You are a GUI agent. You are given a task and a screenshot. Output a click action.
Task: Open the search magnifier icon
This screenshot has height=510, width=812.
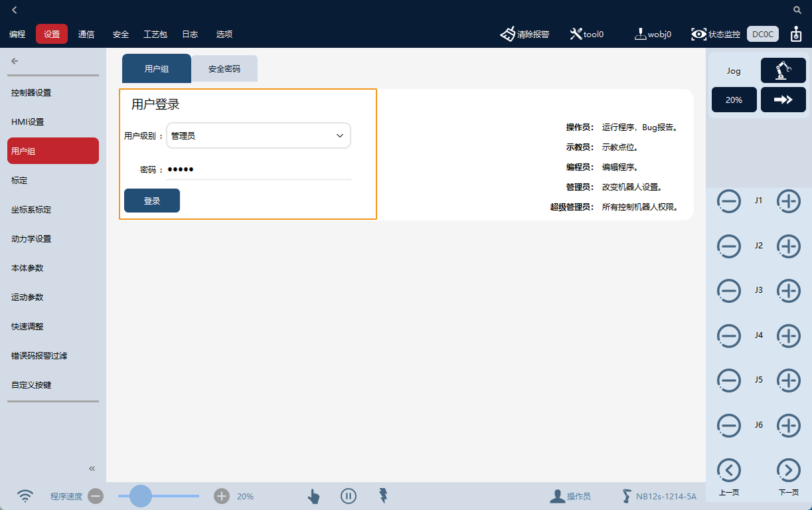(x=797, y=10)
